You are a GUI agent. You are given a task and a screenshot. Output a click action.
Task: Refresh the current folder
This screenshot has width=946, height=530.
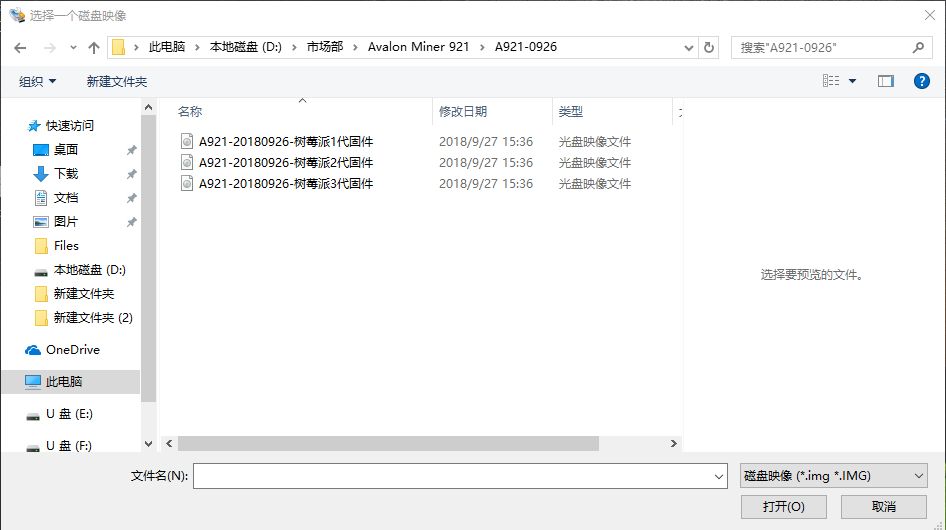click(710, 48)
